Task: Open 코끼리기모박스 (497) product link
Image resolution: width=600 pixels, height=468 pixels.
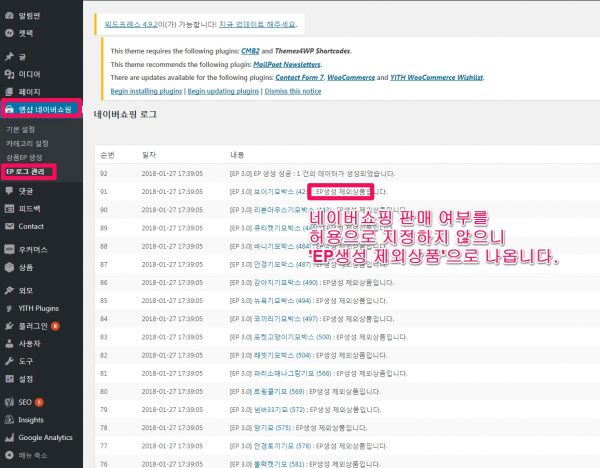Action: coord(286,319)
